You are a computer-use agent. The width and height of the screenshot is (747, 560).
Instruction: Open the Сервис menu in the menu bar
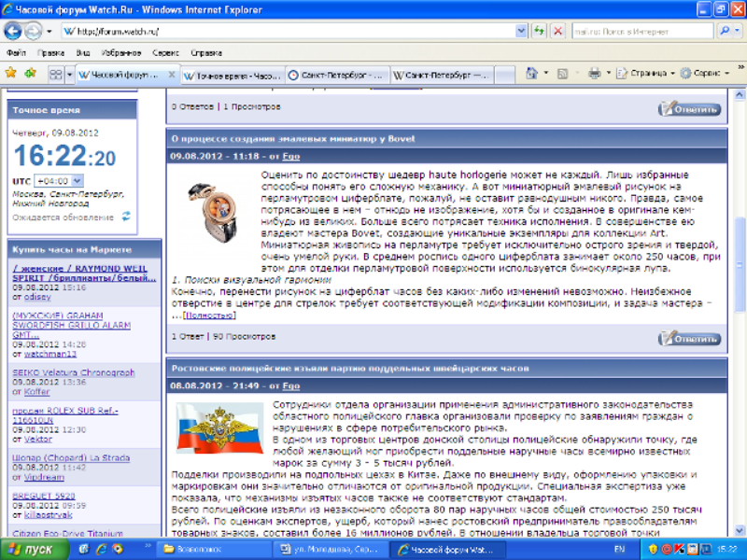coord(165,52)
